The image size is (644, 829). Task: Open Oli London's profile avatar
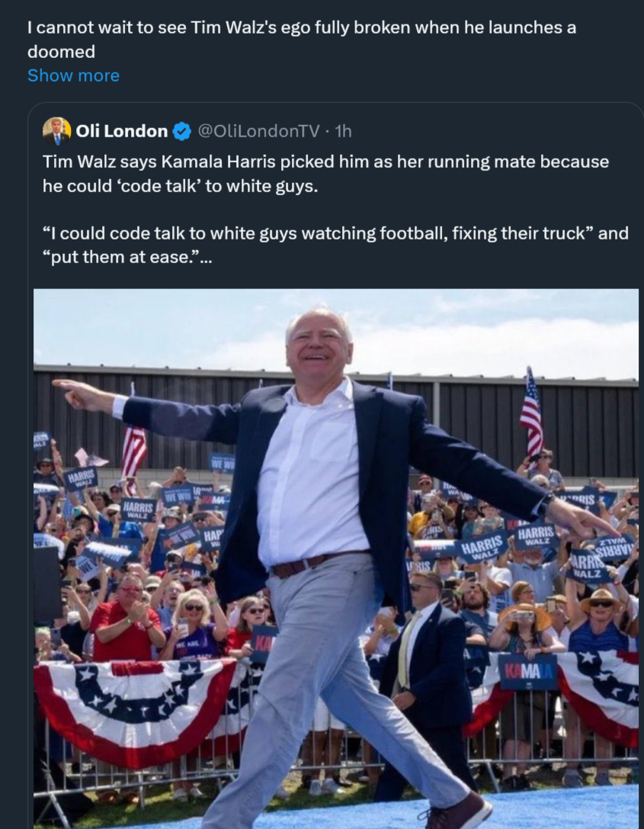tap(56, 130)
